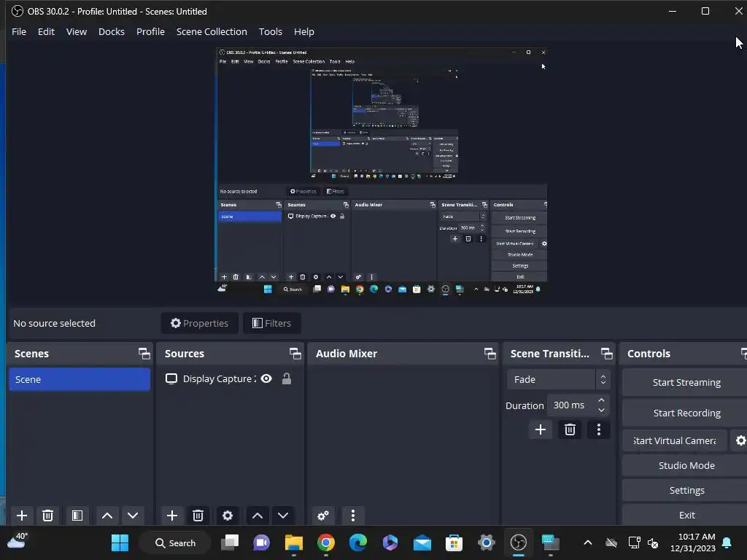Open the File menu
Image resolution: width=747 pixels, height=560 pixels.
click(x=19, y=31)
